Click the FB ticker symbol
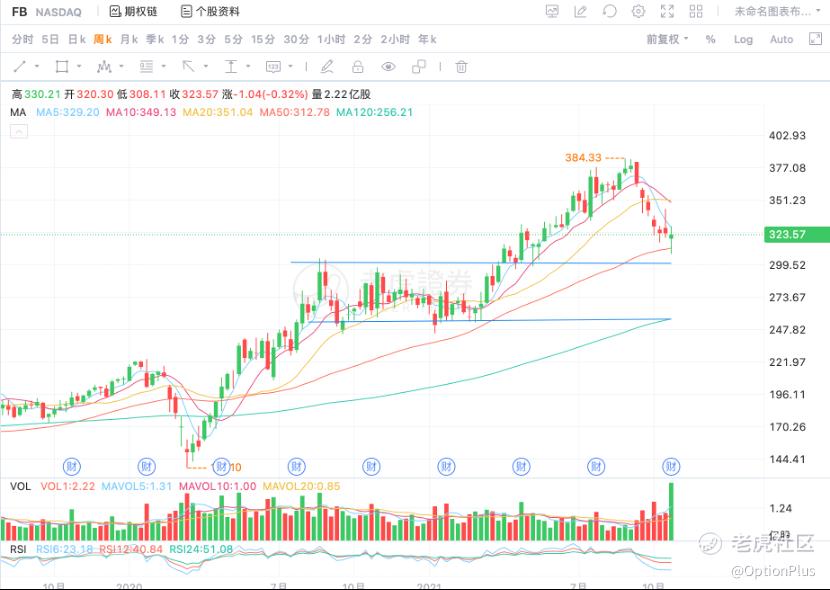 tap(20, 11)
